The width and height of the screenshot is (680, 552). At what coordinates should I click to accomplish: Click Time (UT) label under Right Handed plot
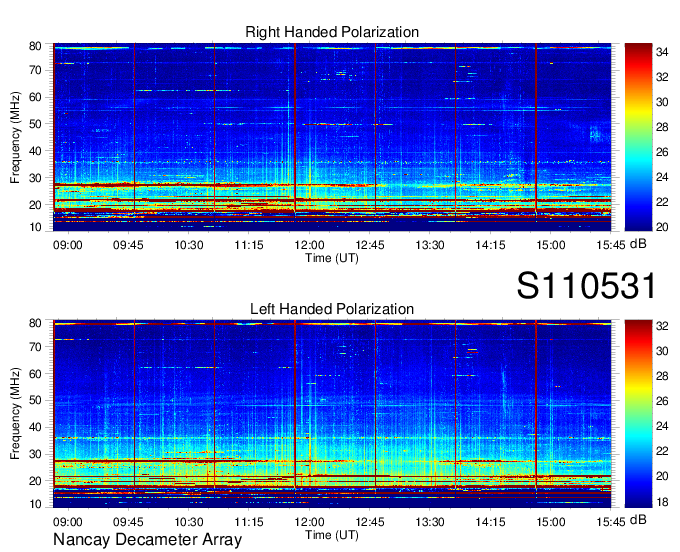(332, 258)
